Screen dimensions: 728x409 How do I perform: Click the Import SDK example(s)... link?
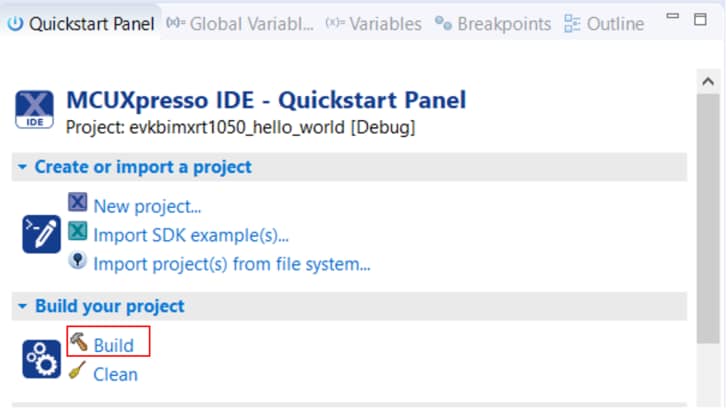190,235
